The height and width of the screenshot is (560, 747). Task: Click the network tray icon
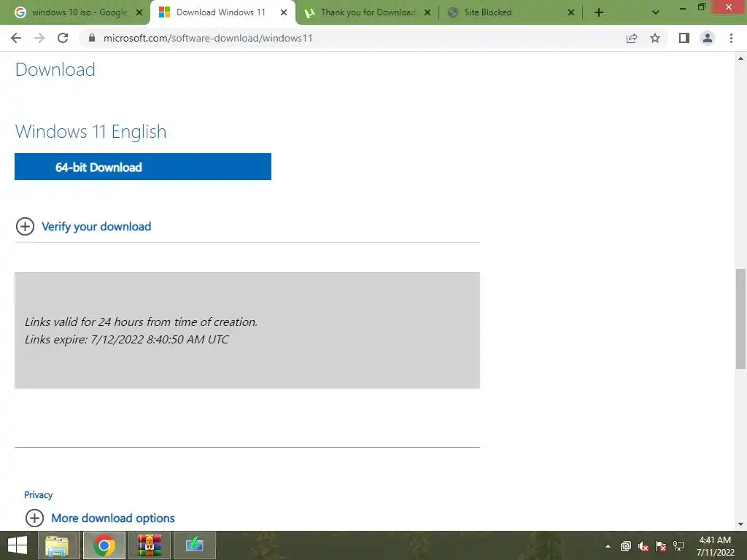(x=678, y=546)
